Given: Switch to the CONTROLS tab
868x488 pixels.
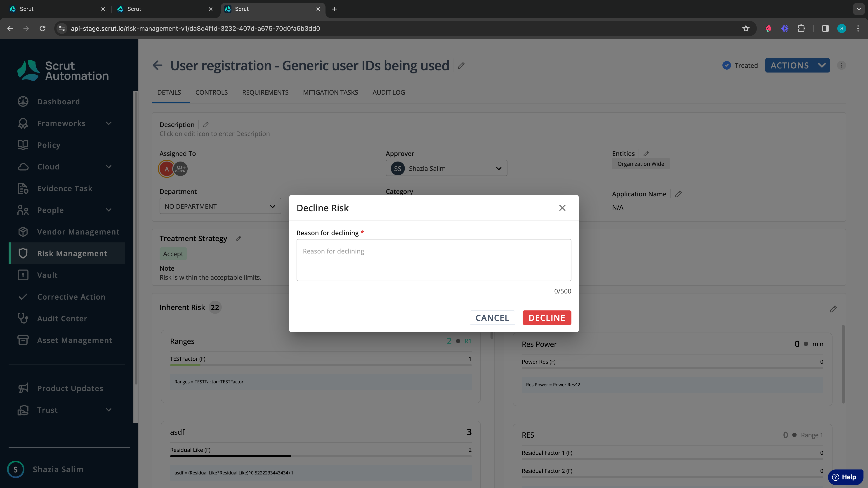Looking at the screenshot, I should tap(212, 92).
